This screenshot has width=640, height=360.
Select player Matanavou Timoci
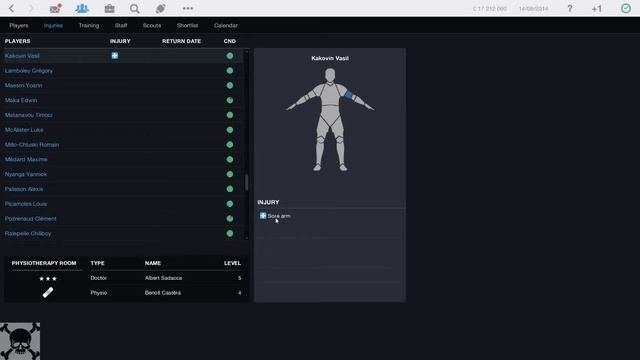click(29, 115)
